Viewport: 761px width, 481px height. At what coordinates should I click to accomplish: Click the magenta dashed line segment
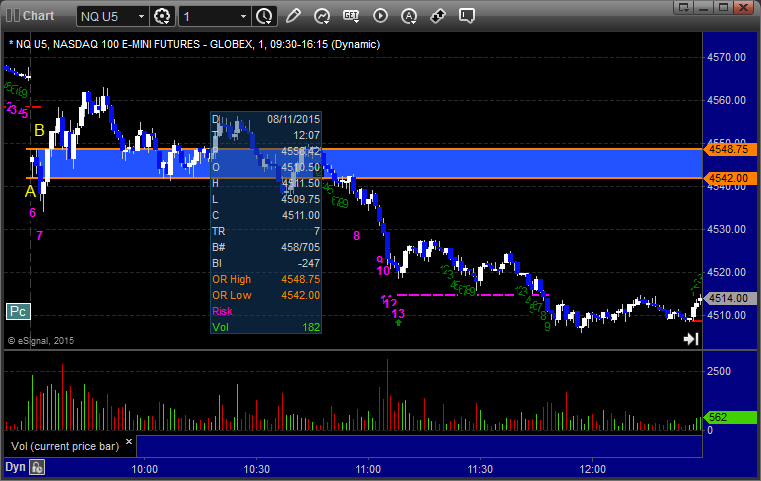[x=473, y=295]
